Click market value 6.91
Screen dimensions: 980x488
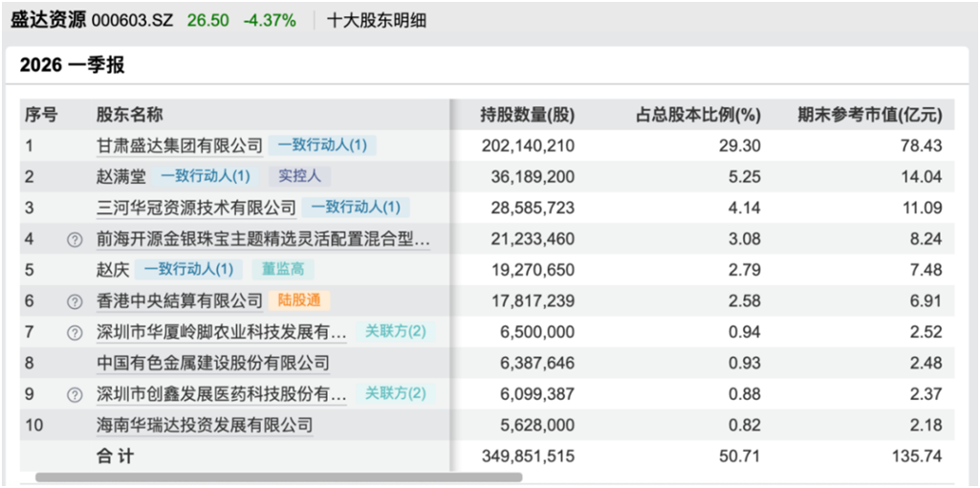tap(928, 300)
